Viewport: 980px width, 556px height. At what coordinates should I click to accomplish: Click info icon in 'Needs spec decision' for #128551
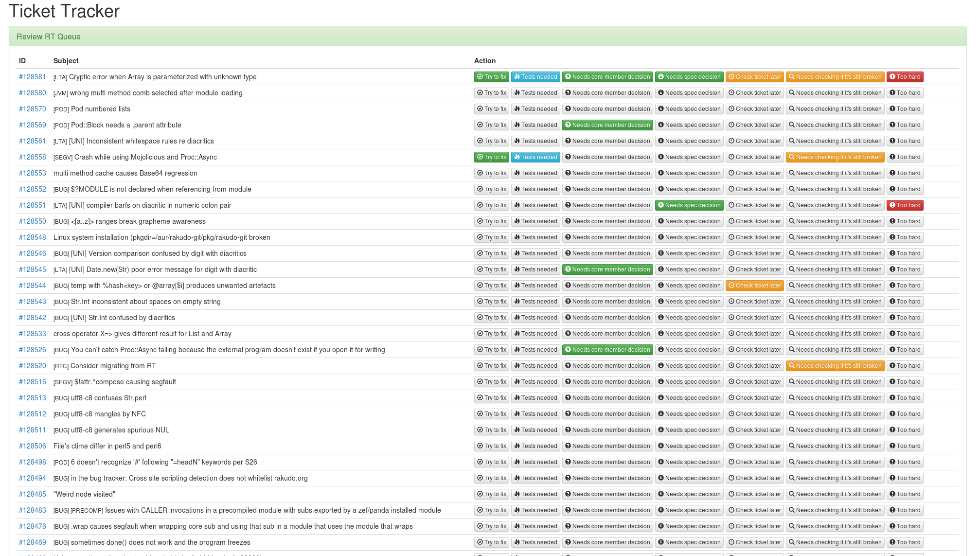point(660,205)
